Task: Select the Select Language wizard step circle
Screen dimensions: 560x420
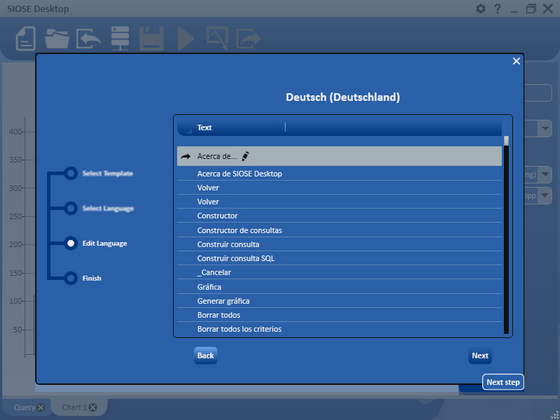Action: (71, 208)
